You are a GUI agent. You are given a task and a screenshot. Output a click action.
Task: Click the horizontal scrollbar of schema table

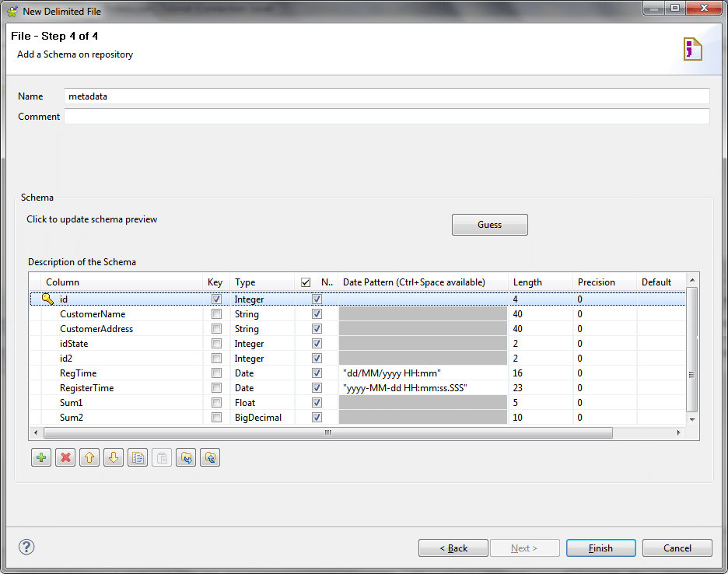pos(327,432)
